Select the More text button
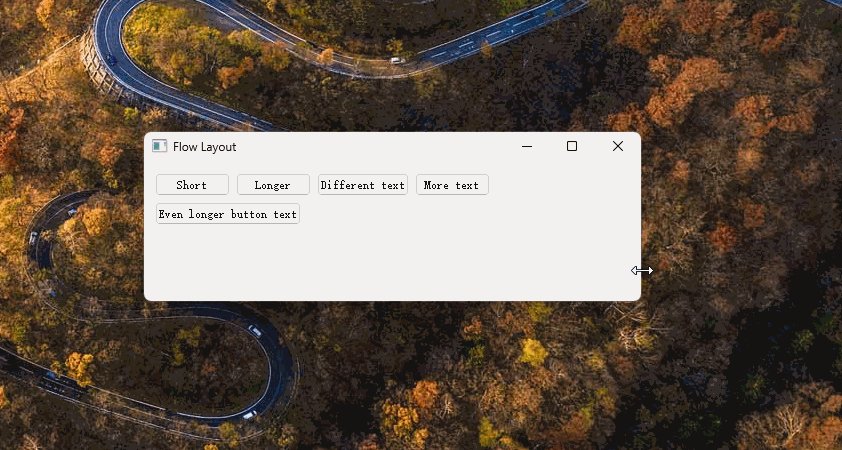This screenshot has height=450, width=842. (x=452, y=185)
